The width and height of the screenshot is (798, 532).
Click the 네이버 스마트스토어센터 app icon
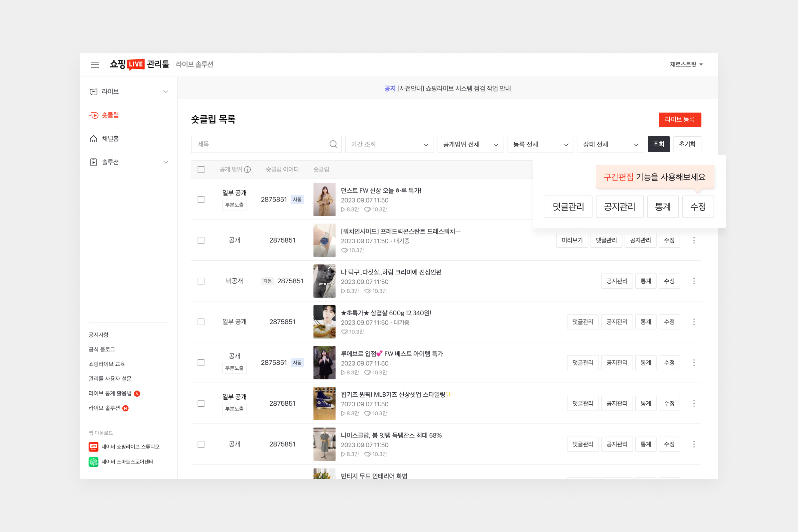pos(93,462)
